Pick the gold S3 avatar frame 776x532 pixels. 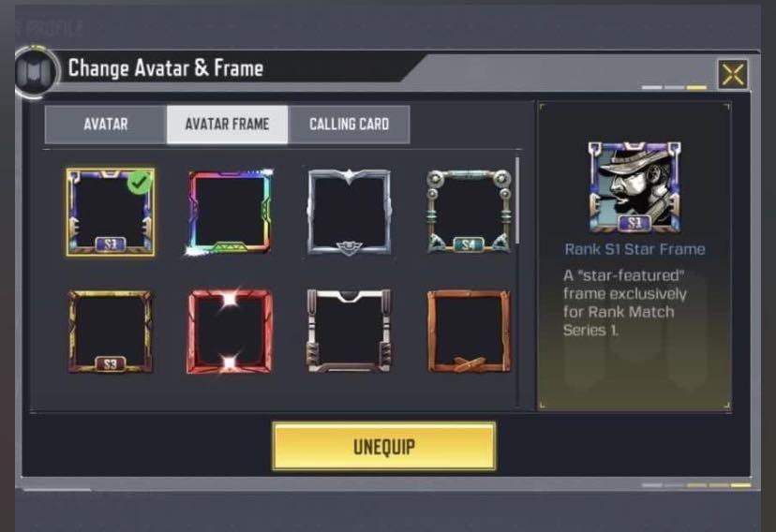click(x=111, y=332)
